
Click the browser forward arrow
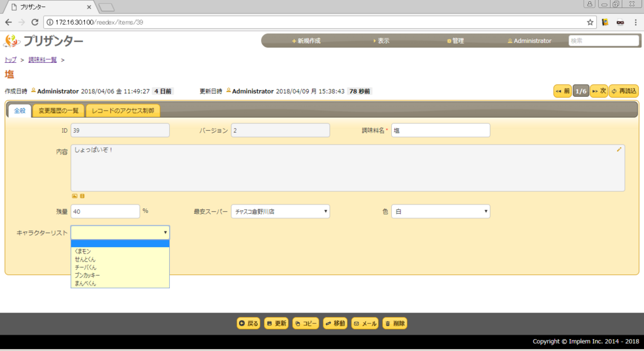(22, 22)
